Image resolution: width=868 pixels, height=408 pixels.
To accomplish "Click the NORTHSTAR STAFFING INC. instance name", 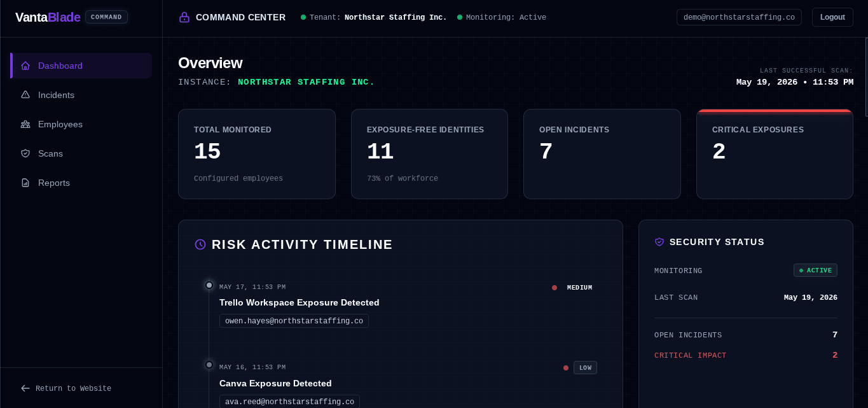I will 307,82.
